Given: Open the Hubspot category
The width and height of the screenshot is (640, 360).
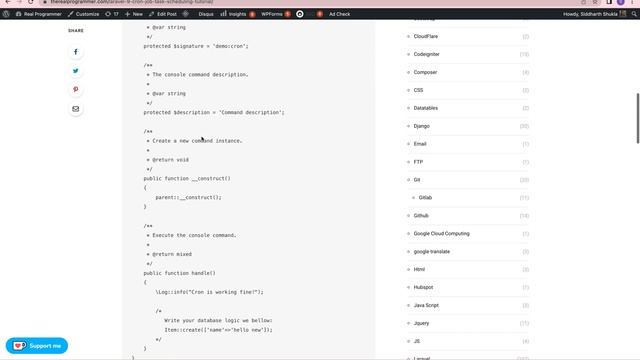Looking at the screenshot, I should pyautogui.click(x=423, y=287).
